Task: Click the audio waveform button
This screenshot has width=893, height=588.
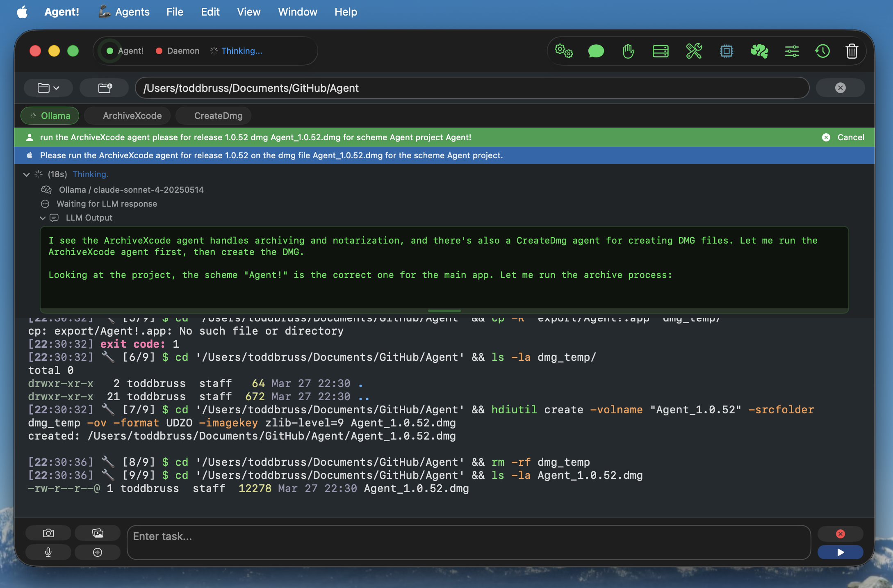Action: (x=98, y=552)
